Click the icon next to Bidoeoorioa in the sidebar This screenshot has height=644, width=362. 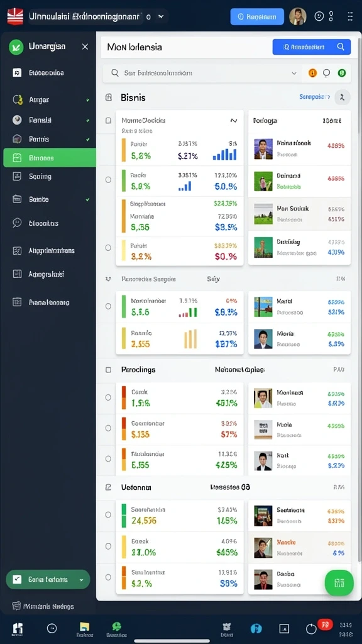coord(17,73)
